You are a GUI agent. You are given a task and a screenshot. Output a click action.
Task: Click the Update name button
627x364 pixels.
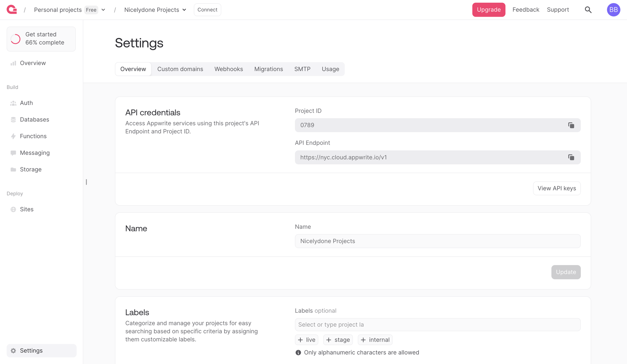point(566,272)
